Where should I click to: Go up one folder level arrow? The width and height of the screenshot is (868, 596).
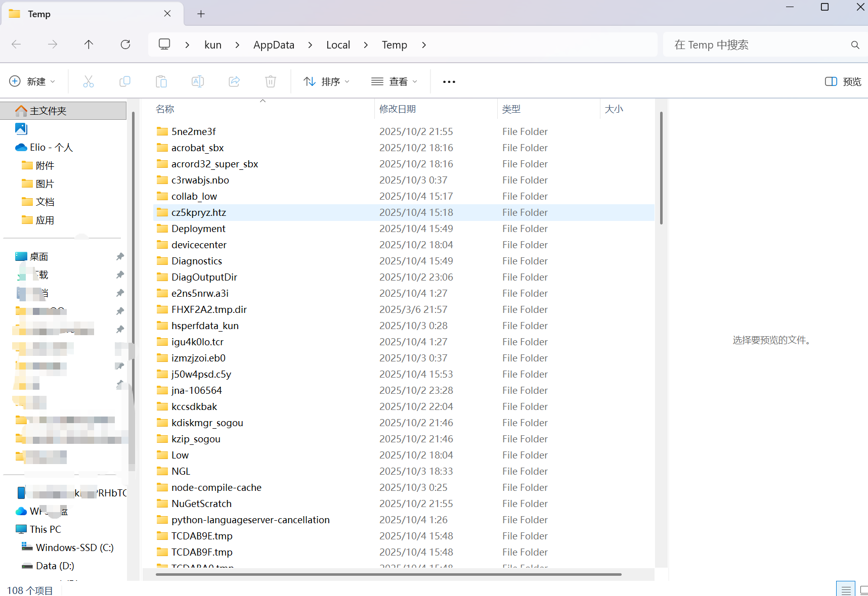89,44
